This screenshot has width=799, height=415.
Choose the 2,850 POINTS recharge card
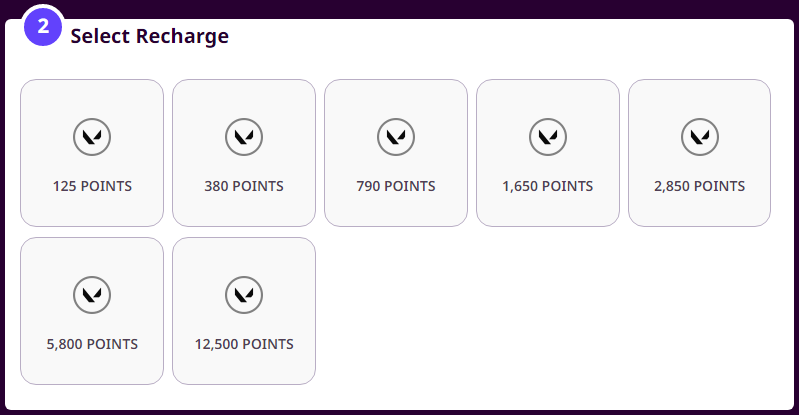[700, 153]
